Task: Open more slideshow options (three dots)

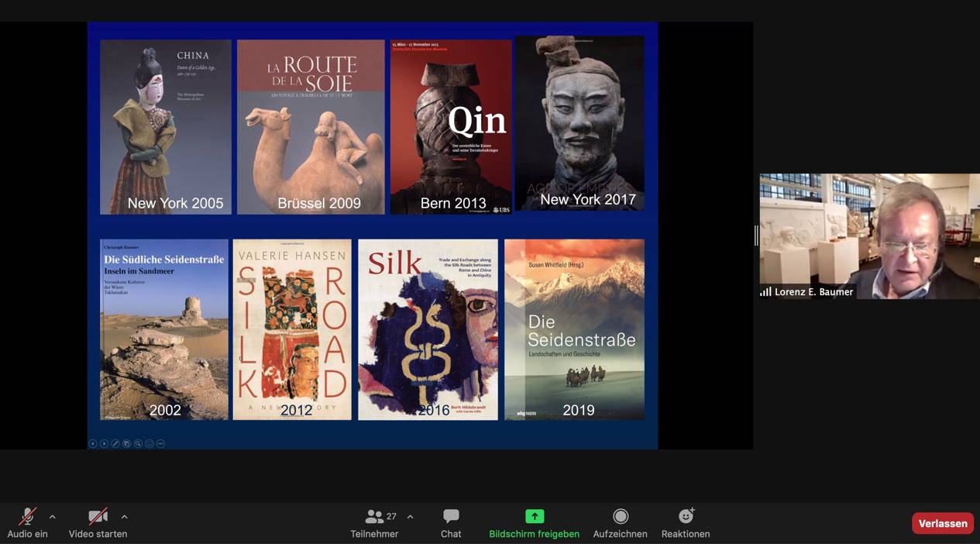Action: [x=160, y=444]
